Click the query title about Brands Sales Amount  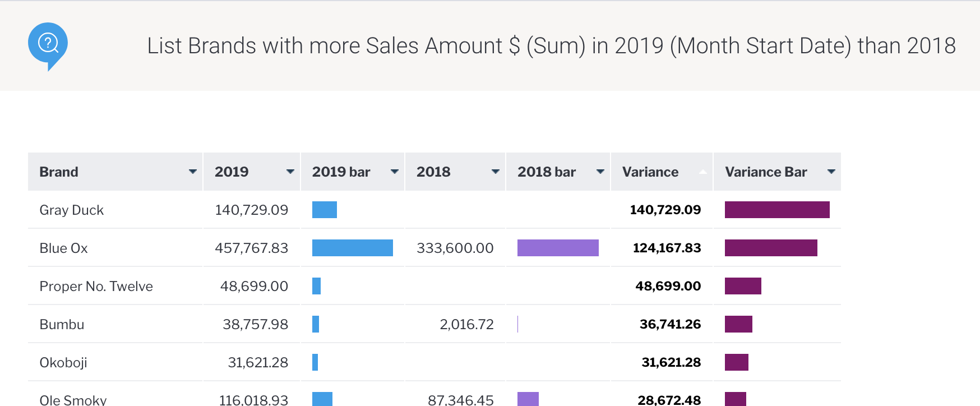click(x=551, y=45)
